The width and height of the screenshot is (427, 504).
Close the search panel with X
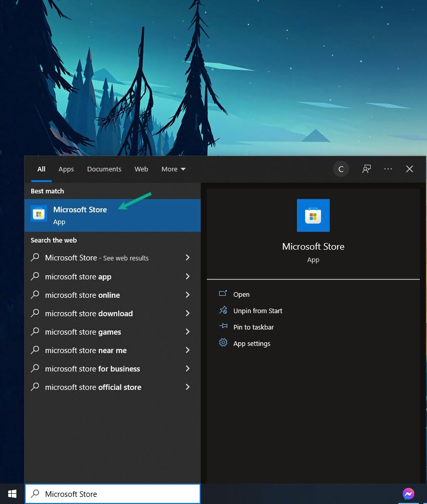(x=409, y=169)
